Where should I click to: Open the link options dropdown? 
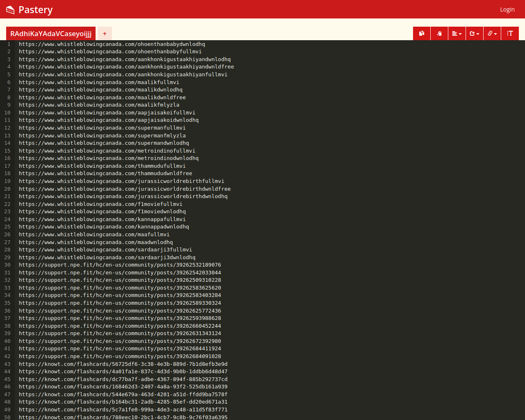pos(492,34)
